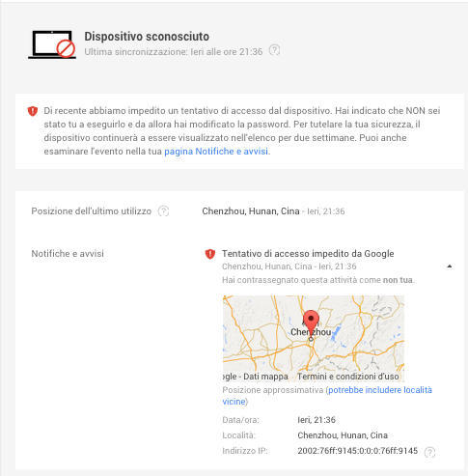Open potrebbe includere località vicine link
Viewport: 468px width, 476px height.
[x=327, y=396]
